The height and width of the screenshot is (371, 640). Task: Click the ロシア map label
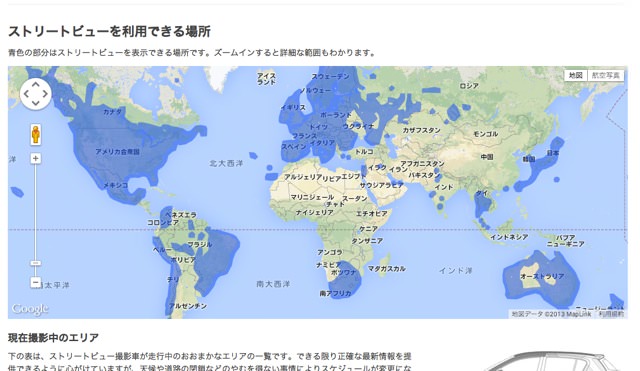[469, 86]
